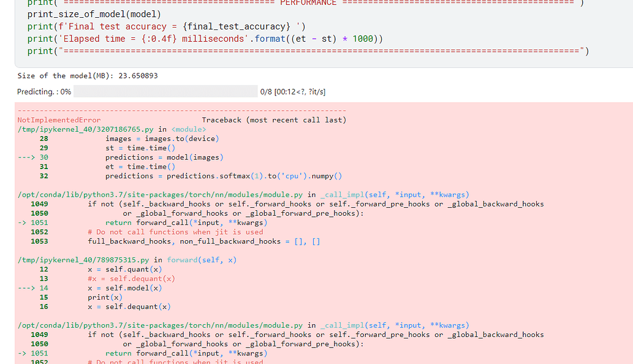Click the commented line '#x = self.dequant(x)'
Viewport: 633px width, 364px height.
pos(131,278)
